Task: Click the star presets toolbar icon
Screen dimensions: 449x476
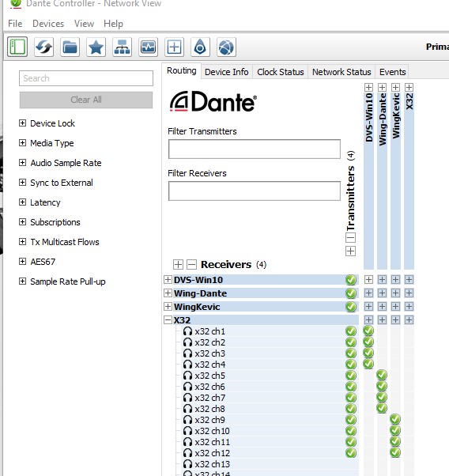Action: 96,47
